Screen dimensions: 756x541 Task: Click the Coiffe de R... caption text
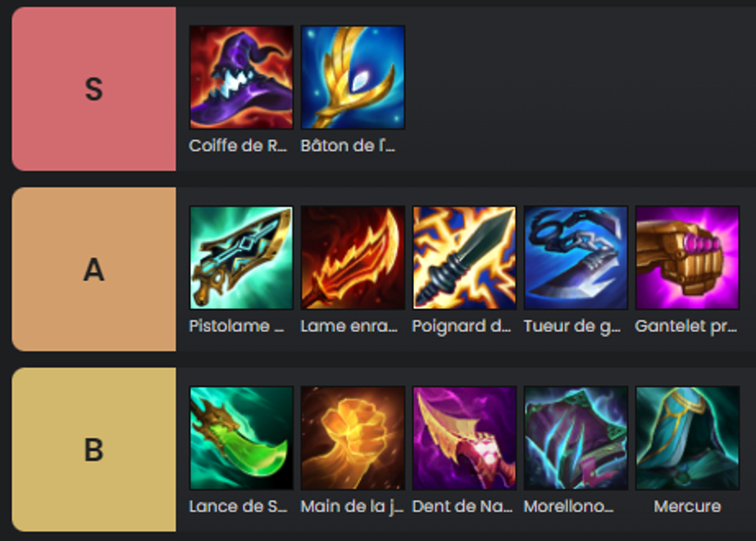pyautogui.click(x=238, y=146)
